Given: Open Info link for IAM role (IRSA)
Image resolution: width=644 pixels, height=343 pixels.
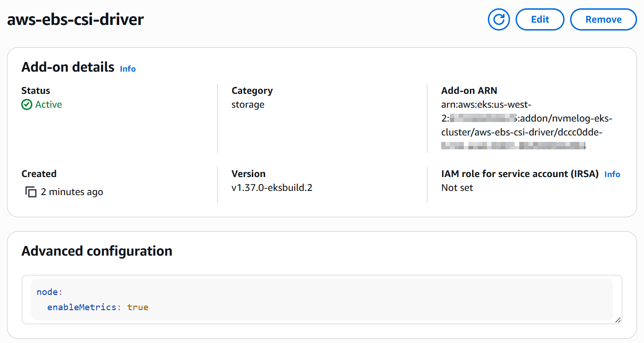Looking at the screenshot, I should pos(612,174).
